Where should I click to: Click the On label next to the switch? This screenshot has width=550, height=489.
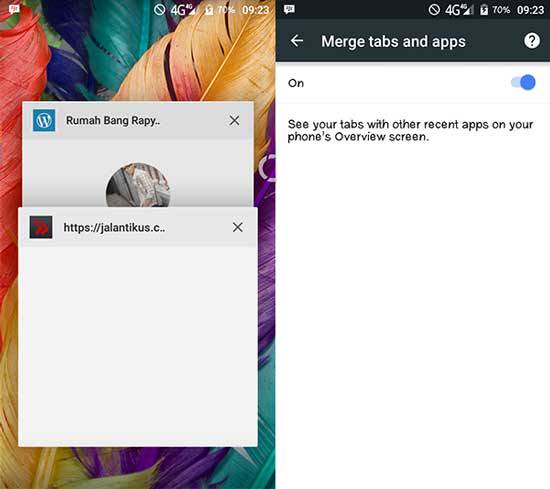tap(296, 83)
